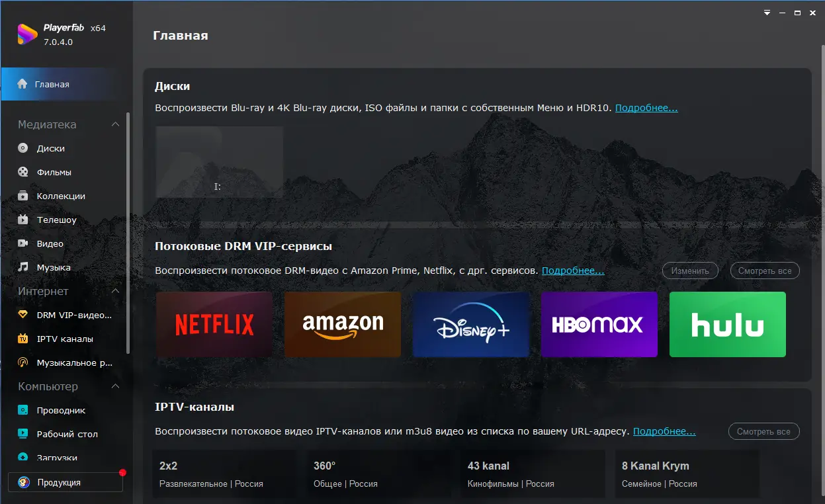Open the Подробнее link under Диски
This screenshot has width=825, height=504.
point(646,108)
